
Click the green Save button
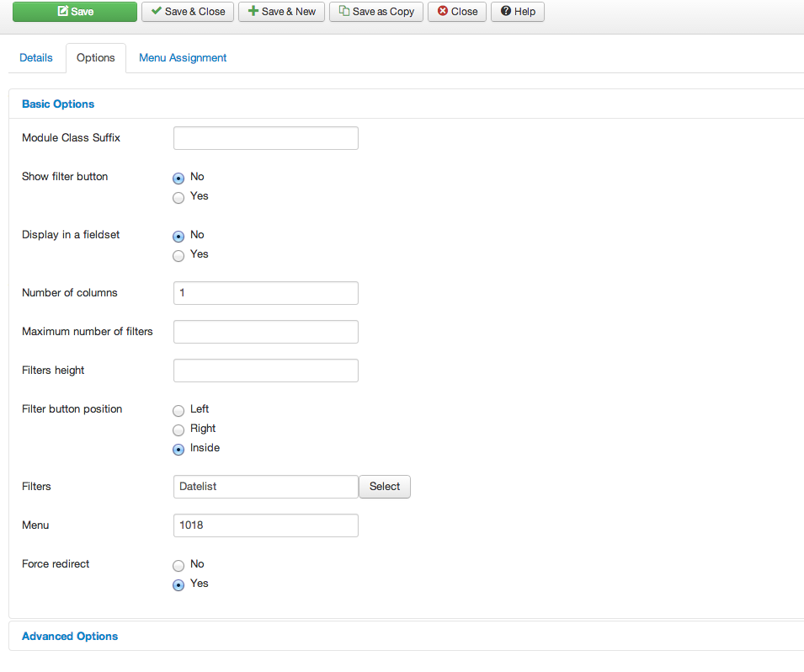coord(74,12)
